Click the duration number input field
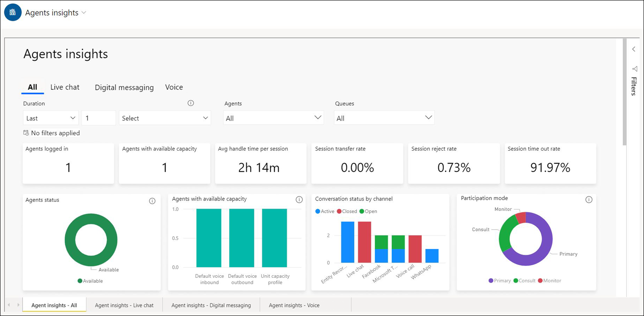 click(99, 118)
